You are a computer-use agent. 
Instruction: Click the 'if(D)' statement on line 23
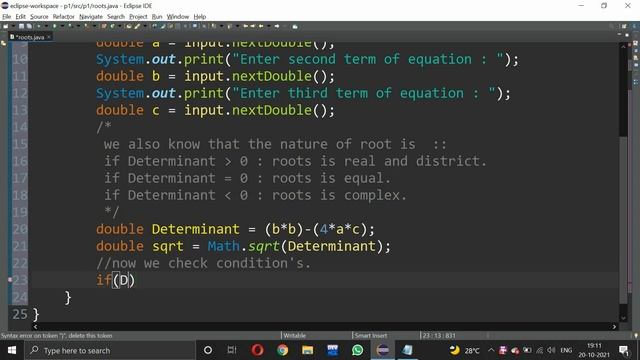[115, 280]
